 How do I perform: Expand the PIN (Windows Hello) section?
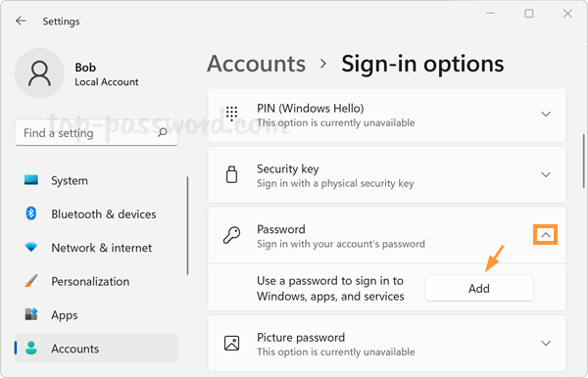(546, 114)
